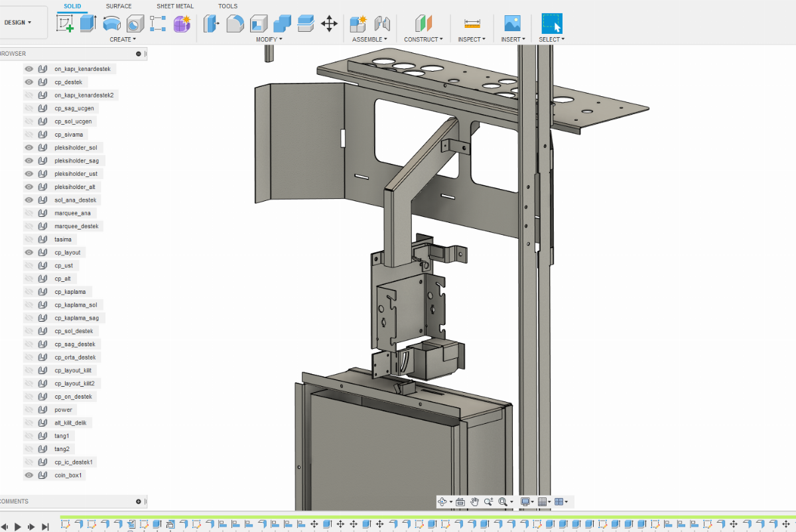Launch the Create Form tool
The width and height of the screenshot is (796, 532).
tap(182, 24)
